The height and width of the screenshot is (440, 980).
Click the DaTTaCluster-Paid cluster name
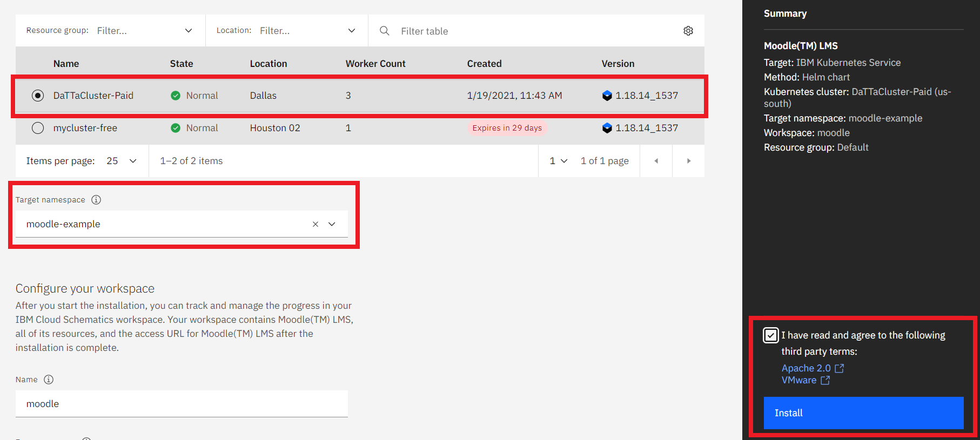point(93,96)
